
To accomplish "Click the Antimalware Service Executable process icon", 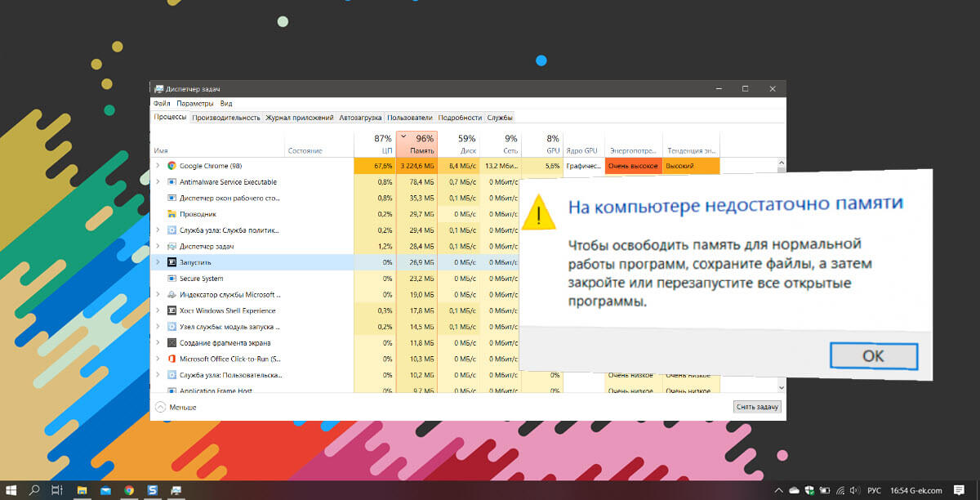I will point(172,182).
